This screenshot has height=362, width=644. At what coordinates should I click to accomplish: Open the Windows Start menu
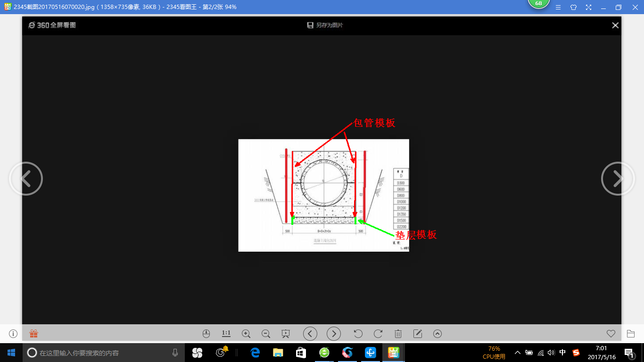[11, 353]
